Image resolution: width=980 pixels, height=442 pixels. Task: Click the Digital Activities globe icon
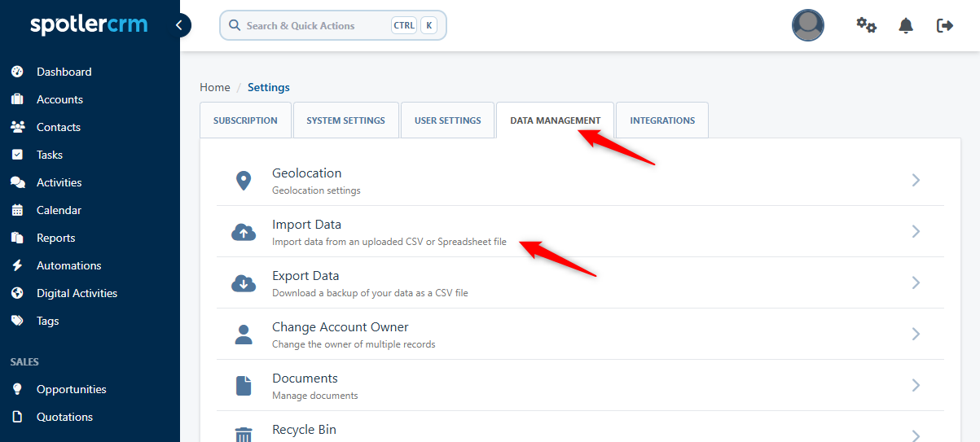click(x=17, y=293)
